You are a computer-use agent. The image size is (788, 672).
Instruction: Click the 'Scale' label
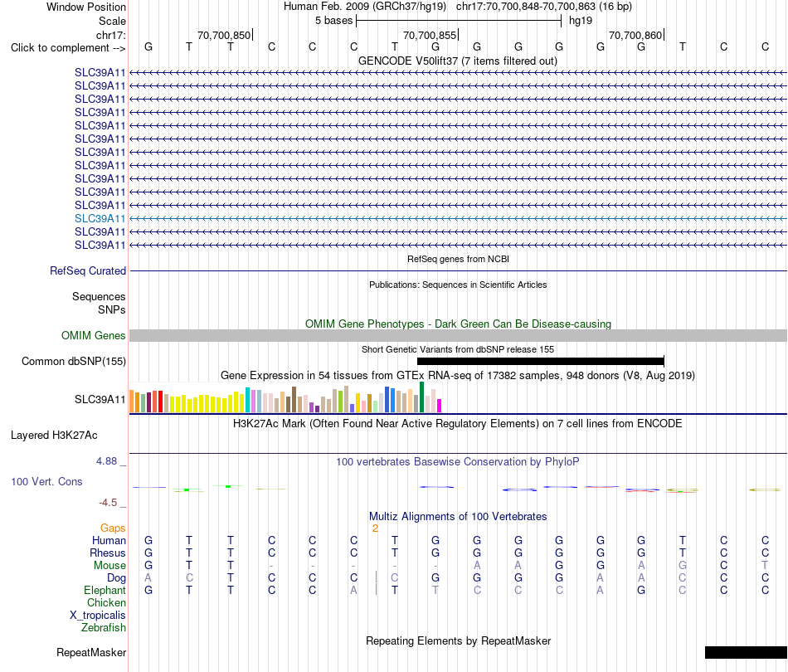(x=112, y=21)
